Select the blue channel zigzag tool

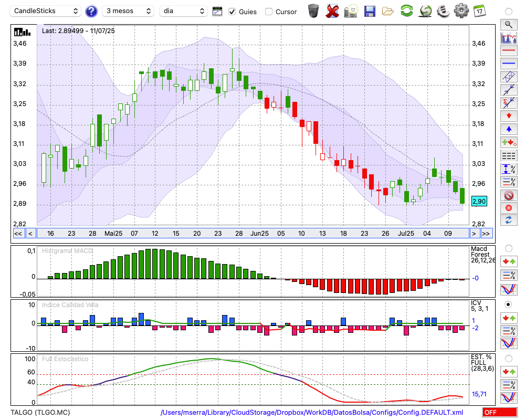point(509,77)
